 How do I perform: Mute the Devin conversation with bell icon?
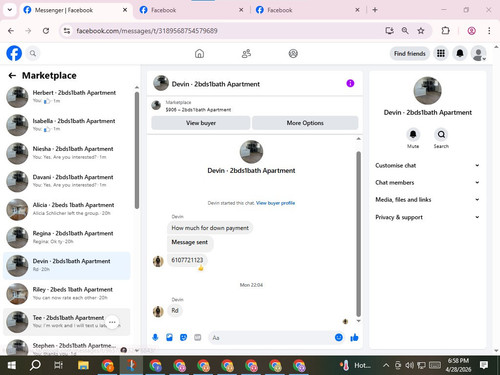point(413,134)
